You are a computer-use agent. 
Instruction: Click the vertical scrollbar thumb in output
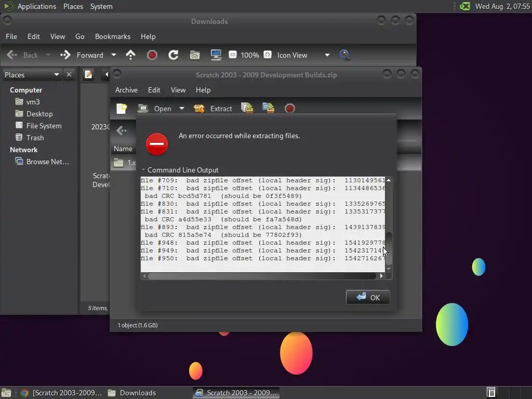coord(389,248)
